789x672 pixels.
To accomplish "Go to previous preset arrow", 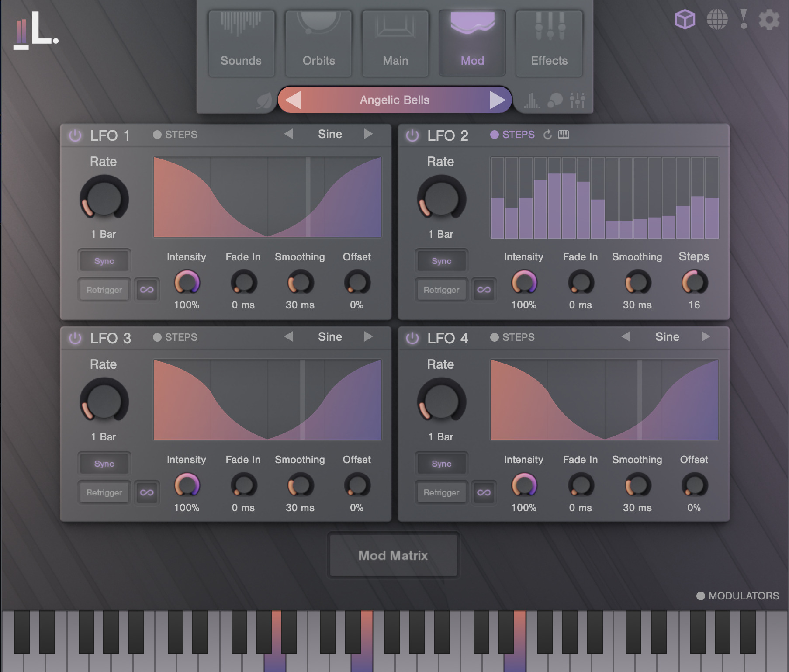I will click(x=293, y=100).
